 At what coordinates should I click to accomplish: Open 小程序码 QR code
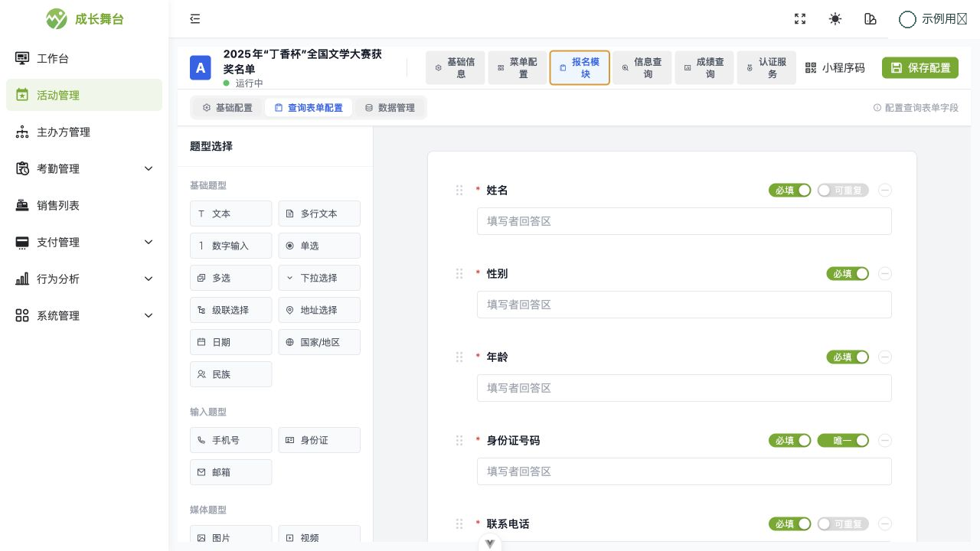pos(835,67)
